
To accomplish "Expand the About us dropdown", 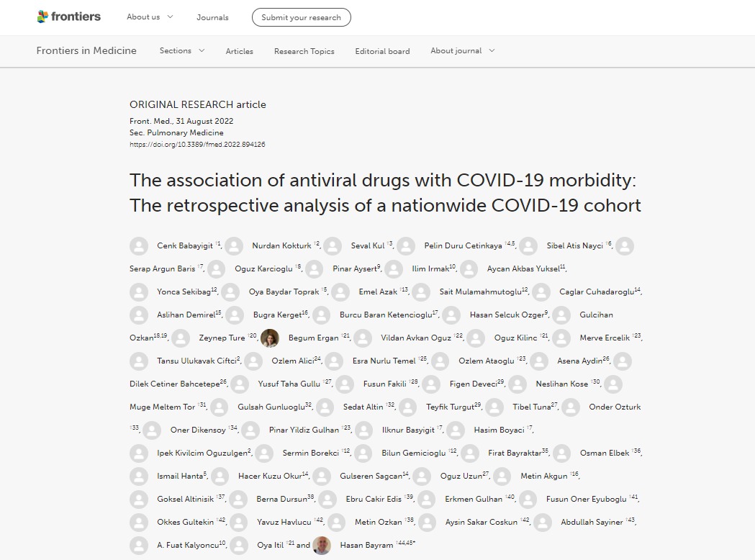I will point(150,17).
